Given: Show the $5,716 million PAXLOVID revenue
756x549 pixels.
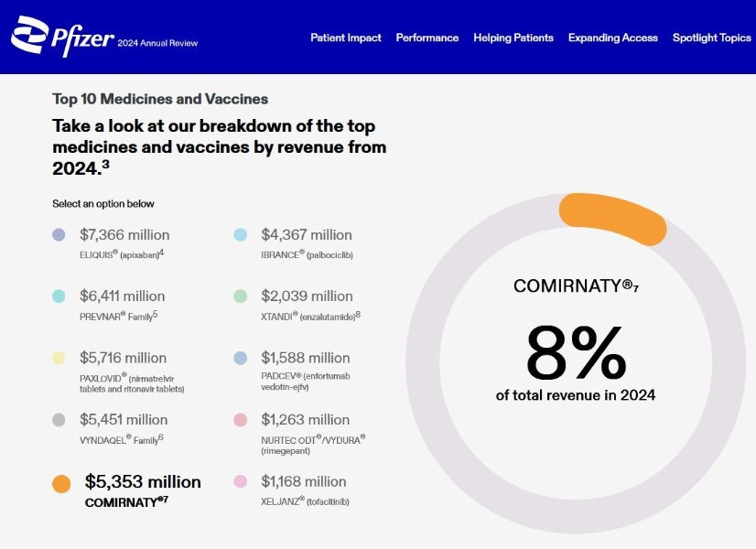Looking at the screenshot, I should pos(123,358).
